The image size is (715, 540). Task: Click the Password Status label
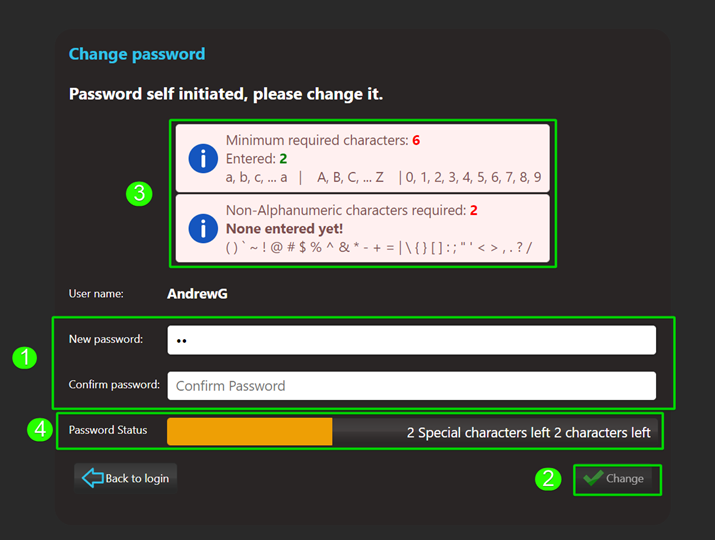click(x=108, y=430)
